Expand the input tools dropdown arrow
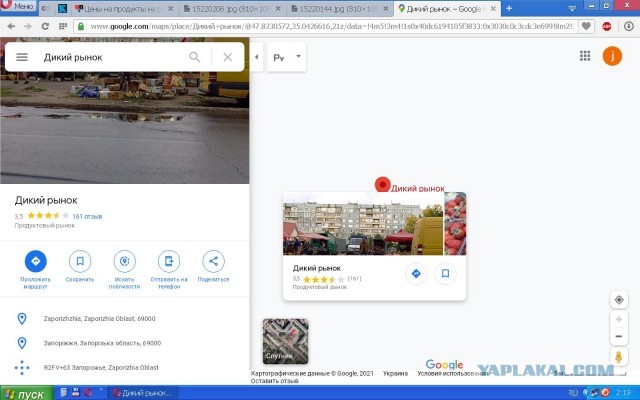 298,57
